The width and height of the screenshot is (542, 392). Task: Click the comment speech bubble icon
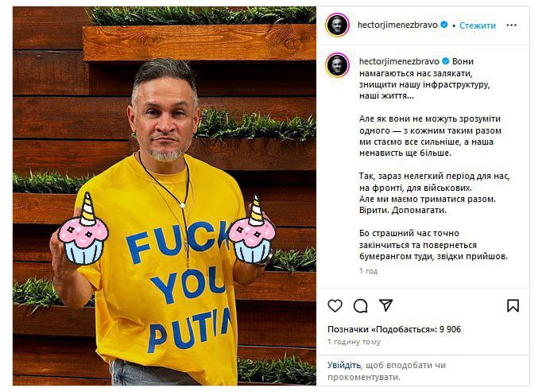360,306
